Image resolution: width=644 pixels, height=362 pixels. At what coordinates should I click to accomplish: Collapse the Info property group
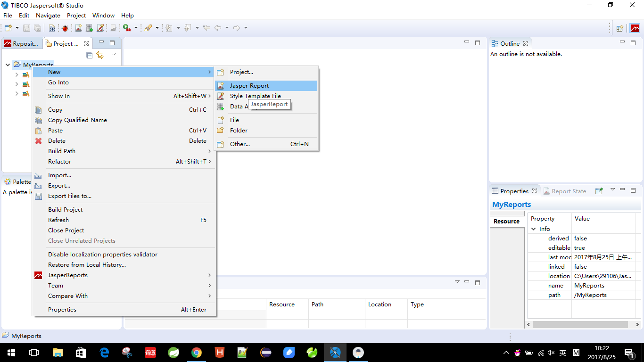(x=534, y=229)
